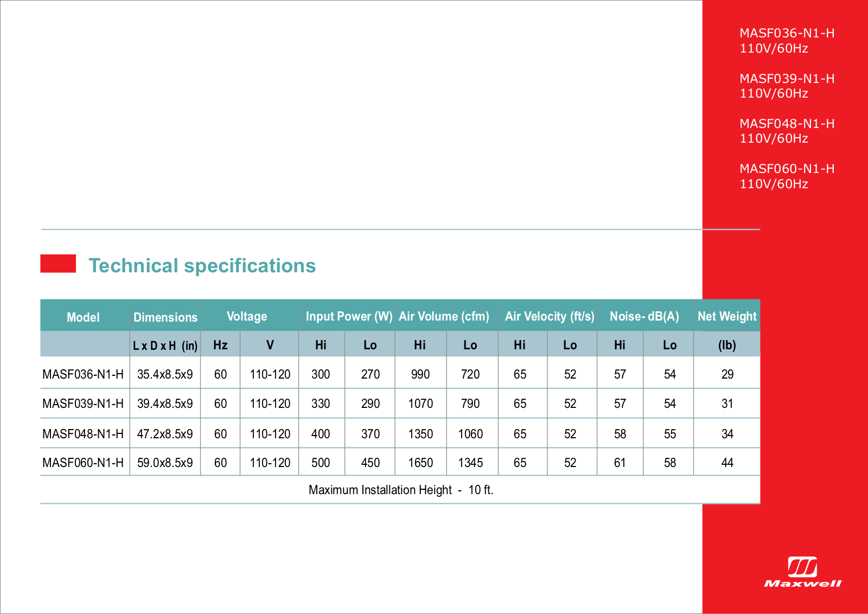Click sidebar entry 'MASF039-N1-H 110V/60Hz'
Viewport: 868px width, 614px height.
coord(787,86)
